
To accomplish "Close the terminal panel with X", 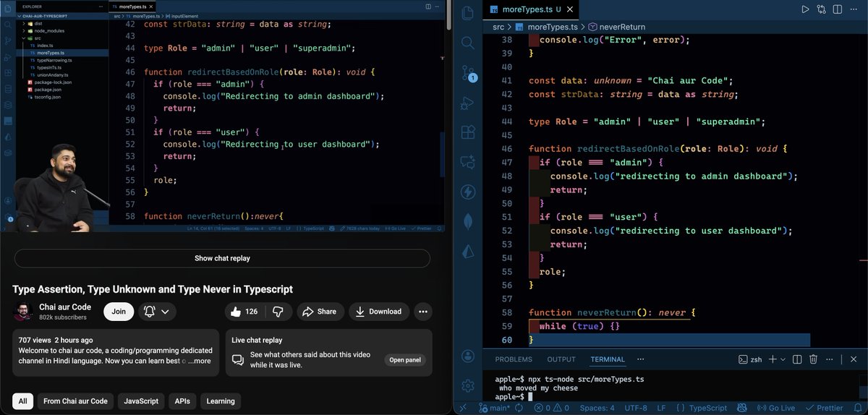I will [x=854, y=359].
